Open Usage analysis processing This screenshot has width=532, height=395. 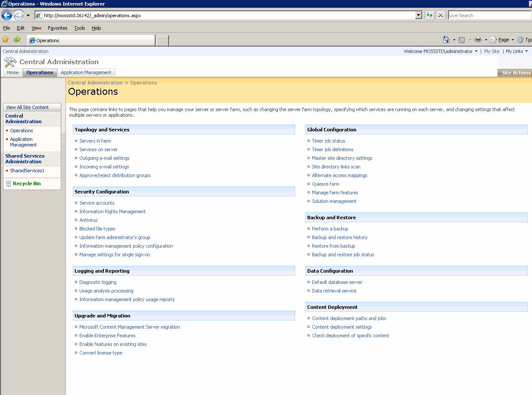pos(106,291)
